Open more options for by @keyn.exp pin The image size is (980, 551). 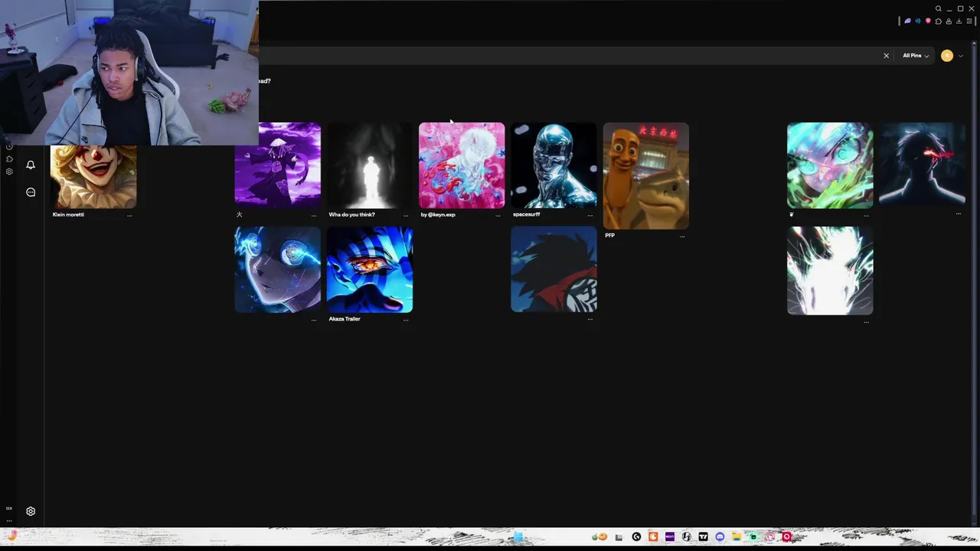pyautogui.click(x=498, y=216)
